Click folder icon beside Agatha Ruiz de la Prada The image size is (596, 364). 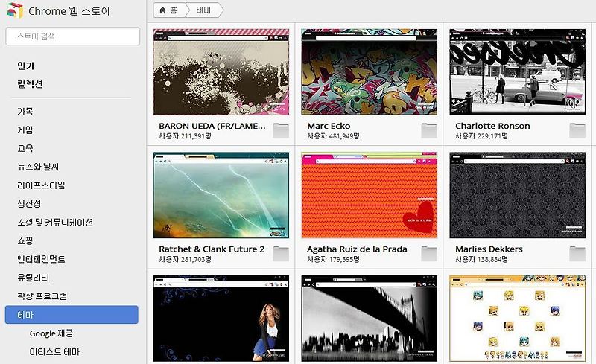[429, 254]
